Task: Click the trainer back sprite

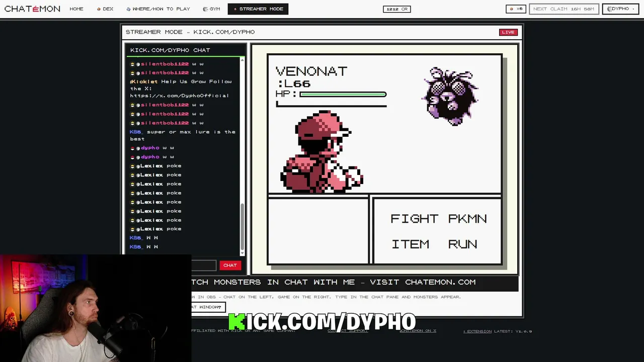Action: tap(322, 152)
